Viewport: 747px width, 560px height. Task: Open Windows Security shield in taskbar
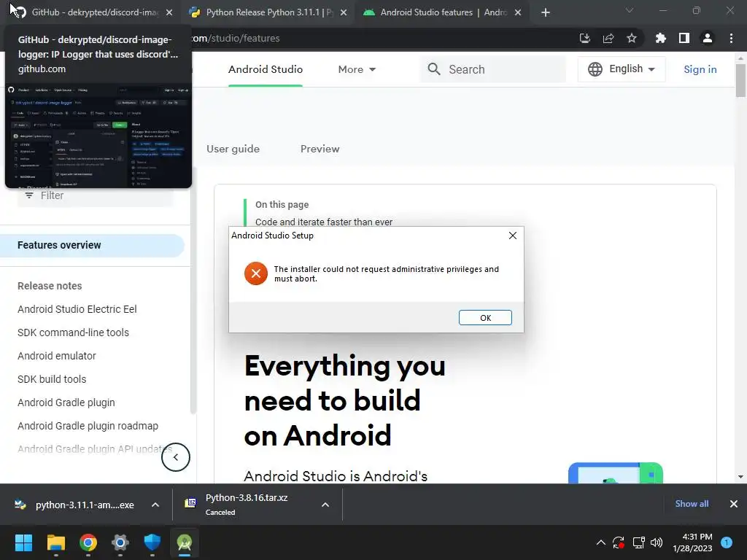[152, 542]
